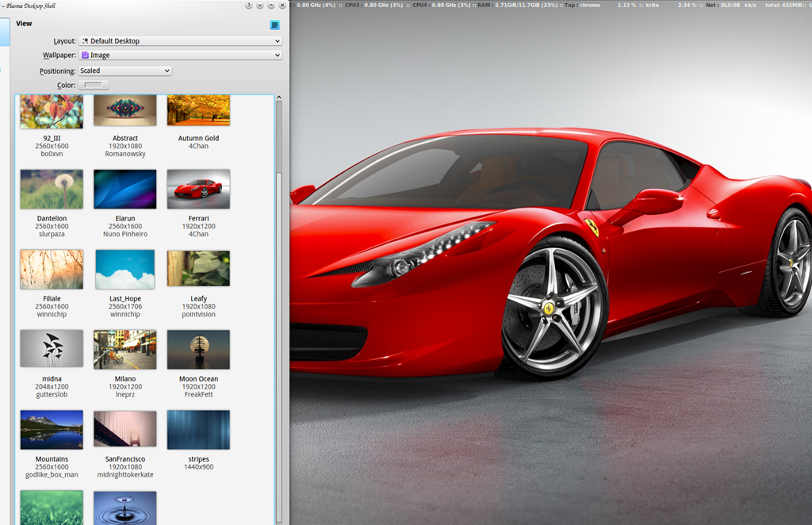The width and height of the screenshot is (812, 525).
Task: Click the Net DLS readout in top bar
Action: (x=730, y=6)
